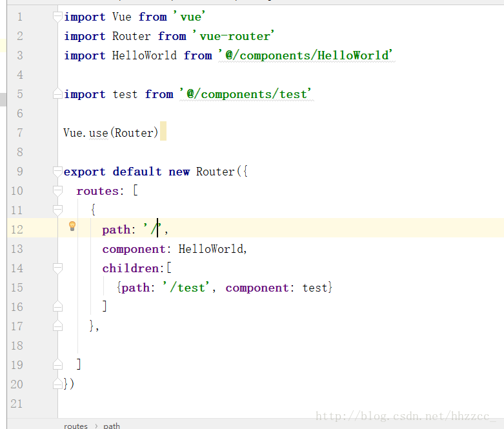Collapse children array fold at line 14

coord(57,268)
